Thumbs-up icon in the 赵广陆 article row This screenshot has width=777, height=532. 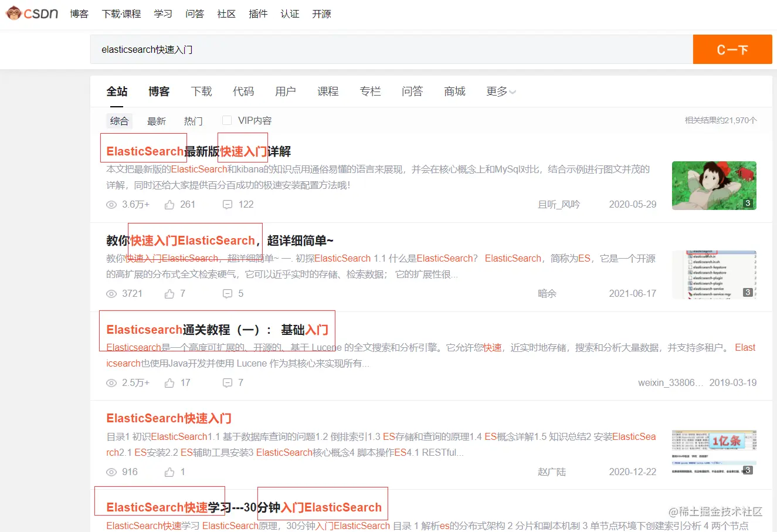[169, 472]
